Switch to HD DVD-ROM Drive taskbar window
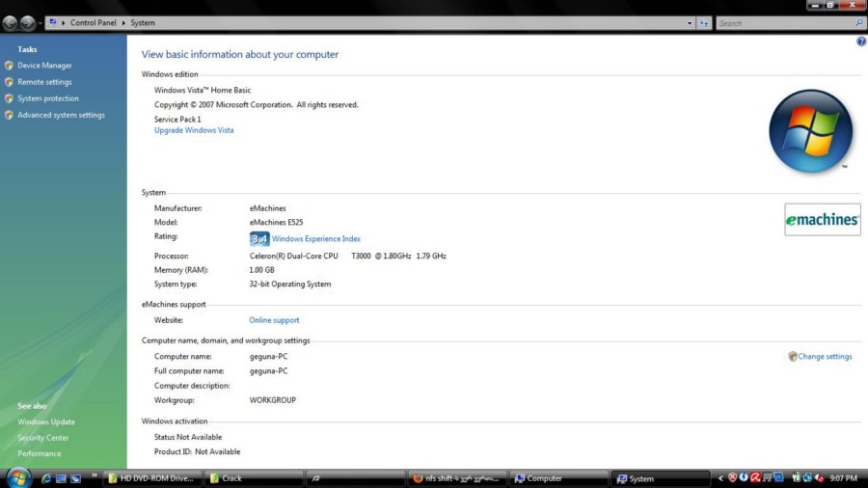This screenshot has width=868, height=488. [x=152, y=478]
